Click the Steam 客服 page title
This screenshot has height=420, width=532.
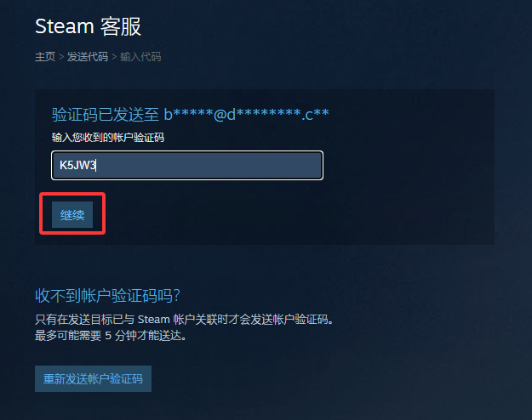pos(88,26)
